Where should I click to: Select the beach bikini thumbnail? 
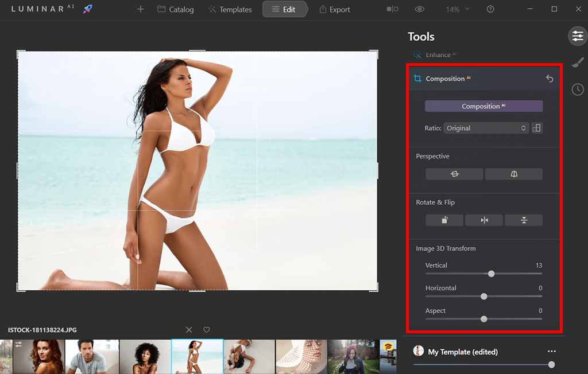198,357
